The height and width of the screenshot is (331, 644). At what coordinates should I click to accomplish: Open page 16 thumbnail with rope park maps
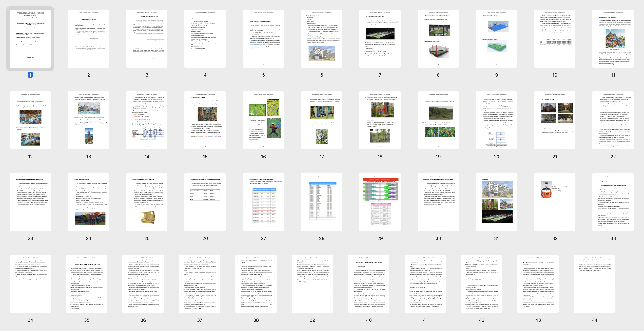pyautogui.click(x=263, y=120)
